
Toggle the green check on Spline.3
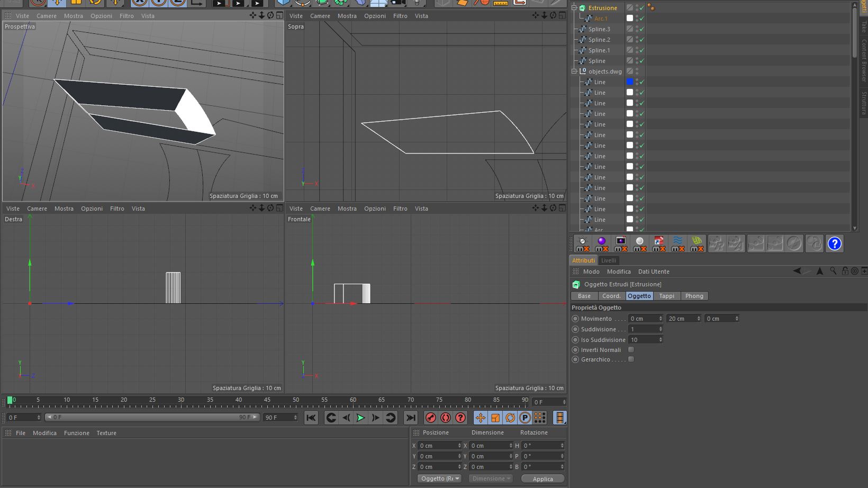[x=641, y=29]
